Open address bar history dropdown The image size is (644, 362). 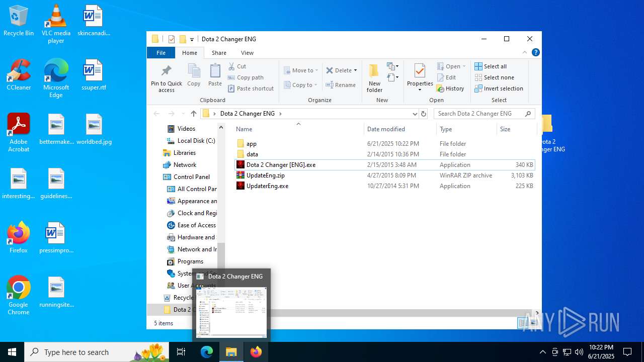tap(415, 114)
